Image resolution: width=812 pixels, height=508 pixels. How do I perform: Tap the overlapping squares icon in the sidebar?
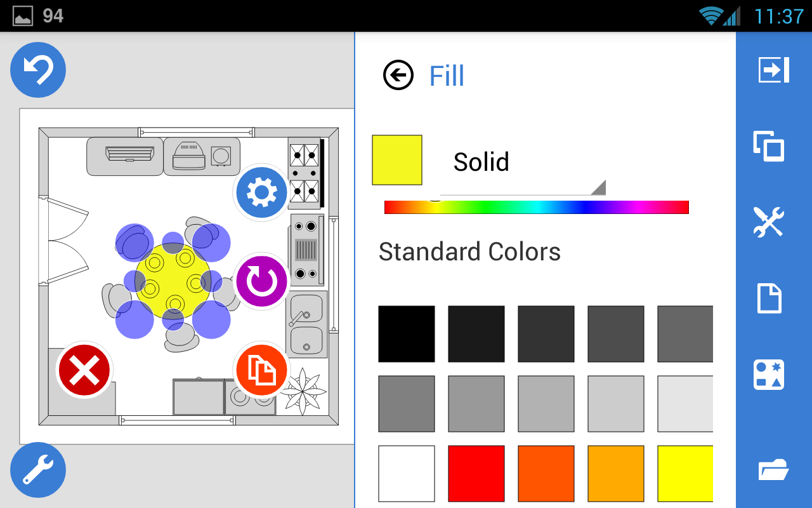(769, 146)
